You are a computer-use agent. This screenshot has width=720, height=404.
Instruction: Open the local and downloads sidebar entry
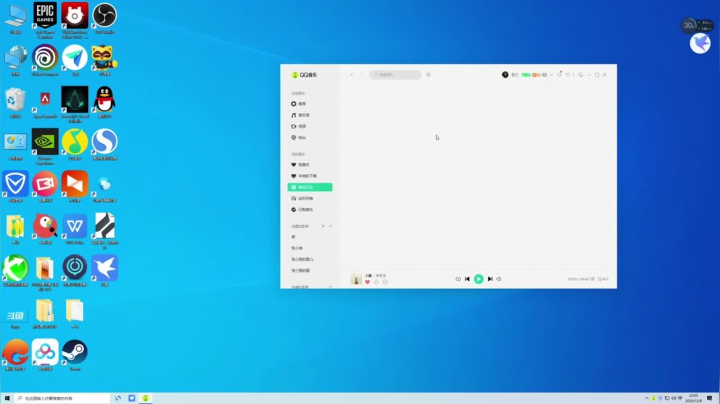point(304,176)
